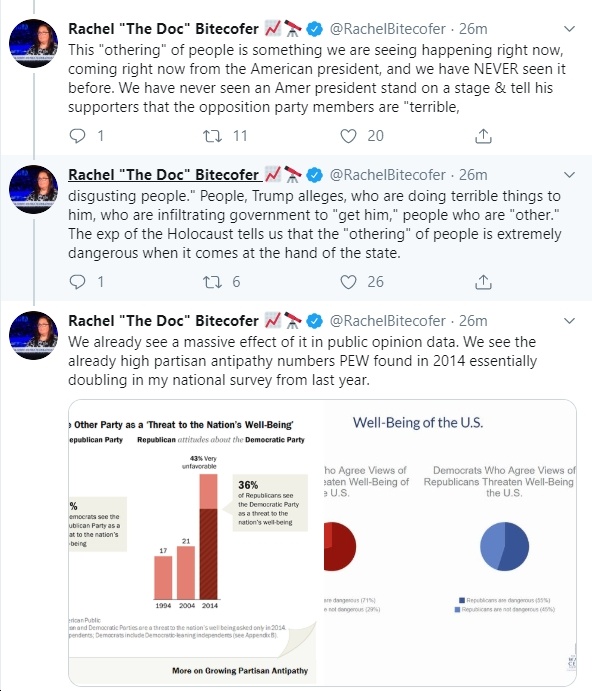
Task: Share the first tweet via share icon
Action: [x=483, y=136]
